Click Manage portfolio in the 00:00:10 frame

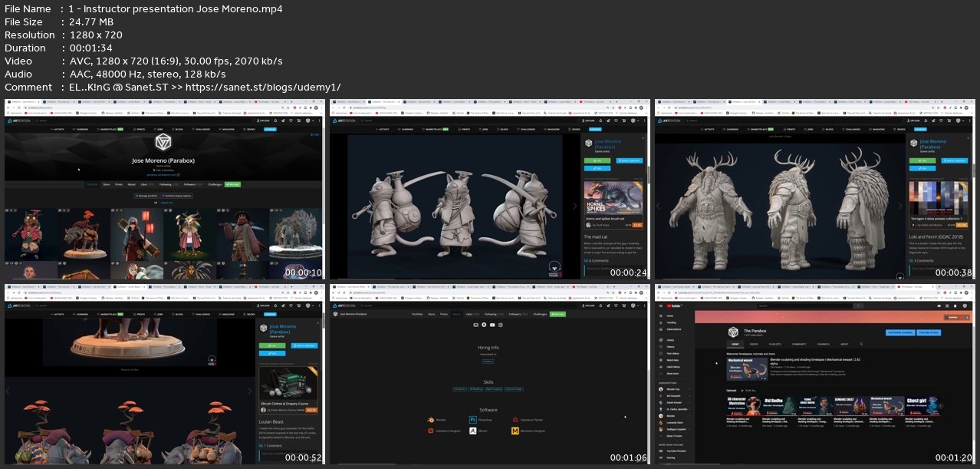pos(146,196)
